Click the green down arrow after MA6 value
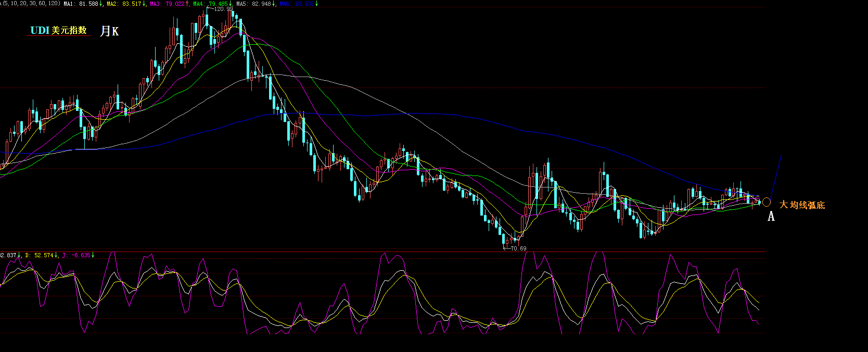Screen dimensions: 868x352 (x=316, y=4)
